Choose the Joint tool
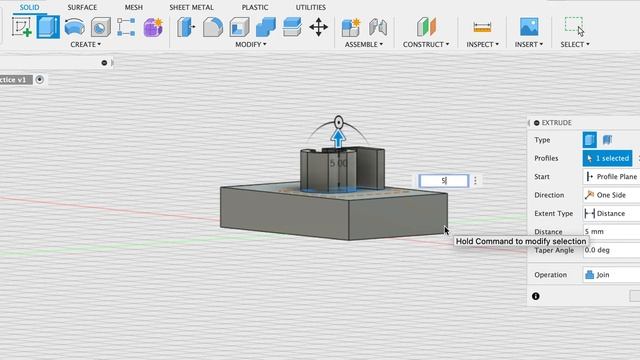This screenshot has height=360, width=640. (x=378, y=27)
